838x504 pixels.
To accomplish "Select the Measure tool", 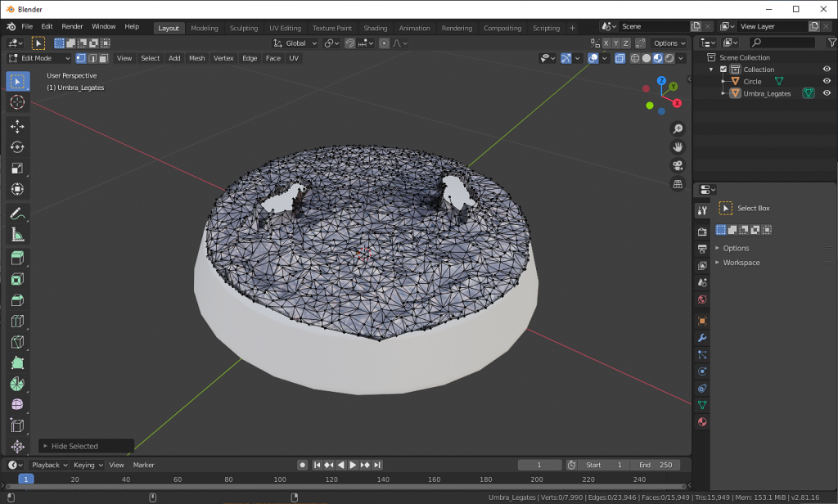I will point(17,235).
